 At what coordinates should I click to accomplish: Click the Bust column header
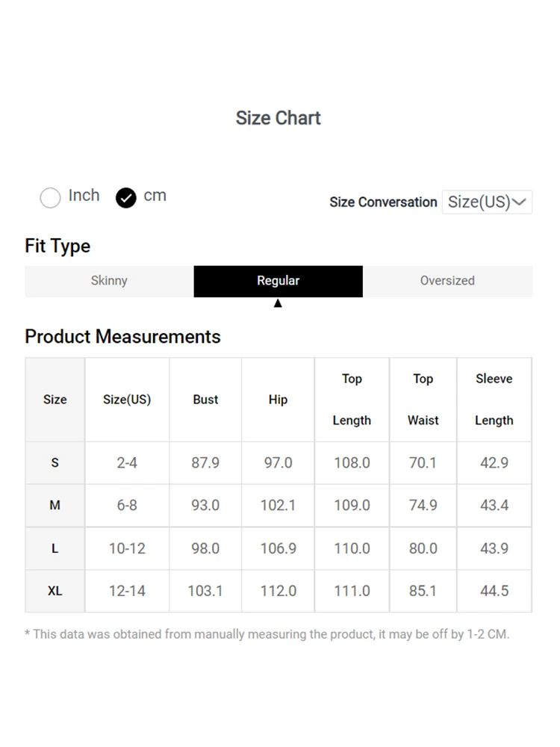pos(205,400)
